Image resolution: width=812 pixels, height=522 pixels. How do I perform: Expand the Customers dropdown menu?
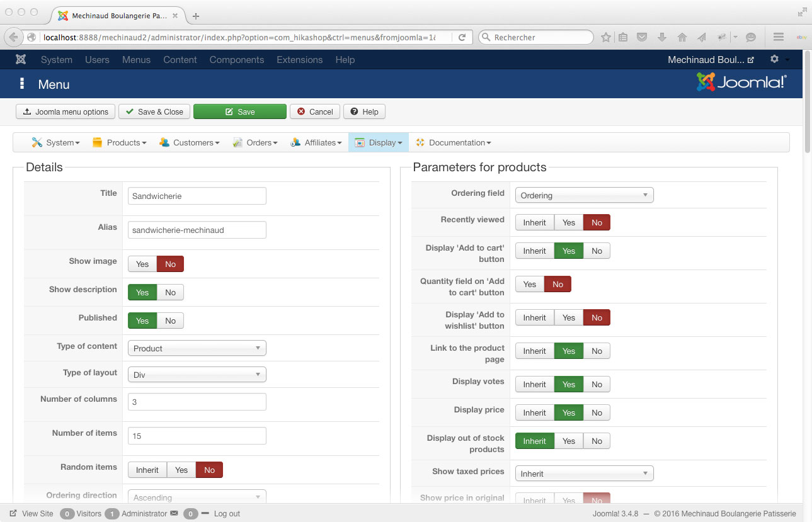tap(189, 142)
